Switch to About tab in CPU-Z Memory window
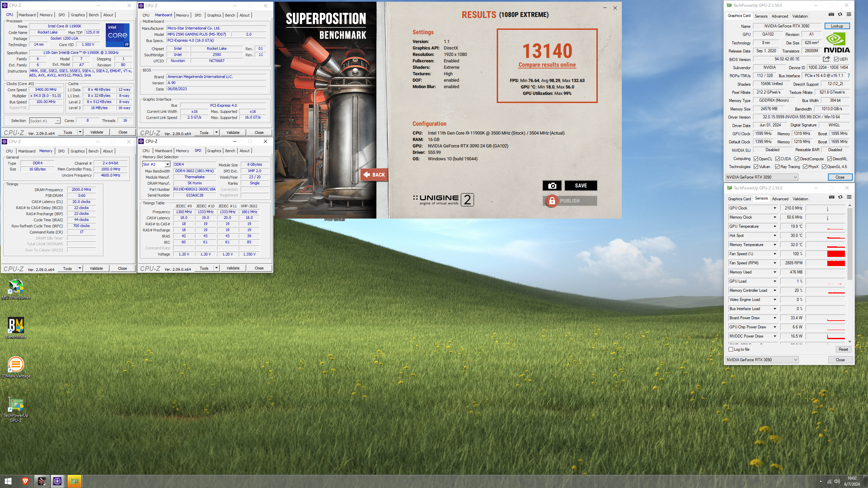Image resolution: width=868 pixels, height=488 pixels. coord(108,151)
